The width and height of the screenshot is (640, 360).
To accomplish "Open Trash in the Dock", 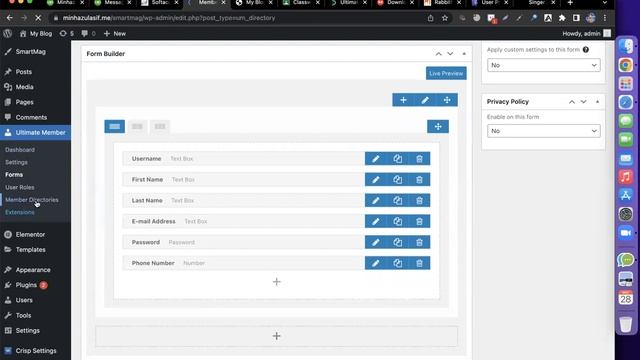I will pos(625,324).
